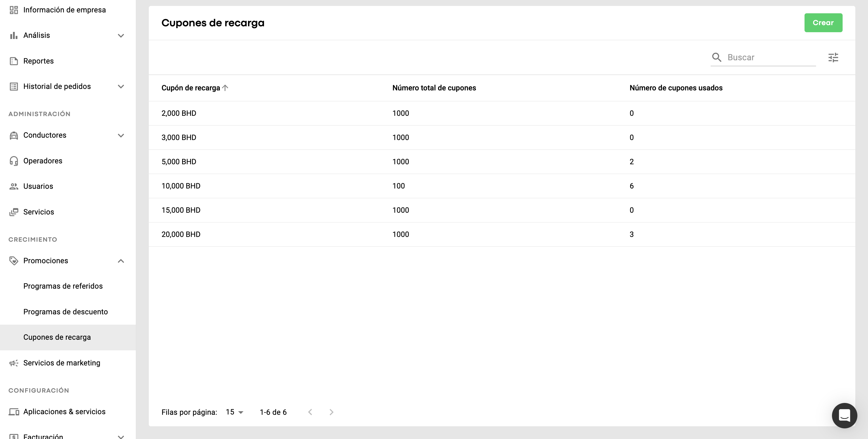The width and height of the screenshot is (868, 439).
Task: Open the rows per page dropdown
Action: [x=234, y=412]
